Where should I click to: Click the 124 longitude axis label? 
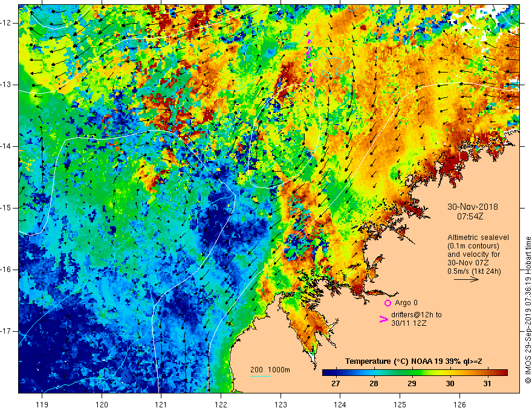(x=340, y=404)
